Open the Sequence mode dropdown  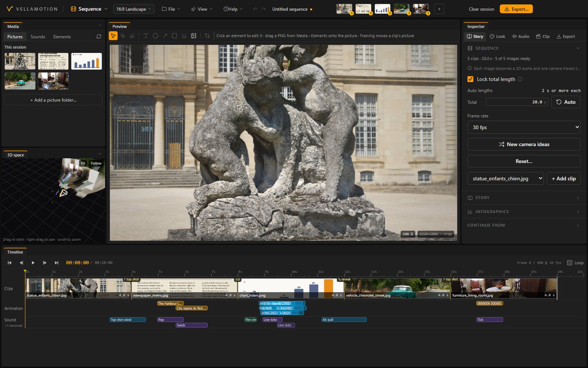click(89, 9)
